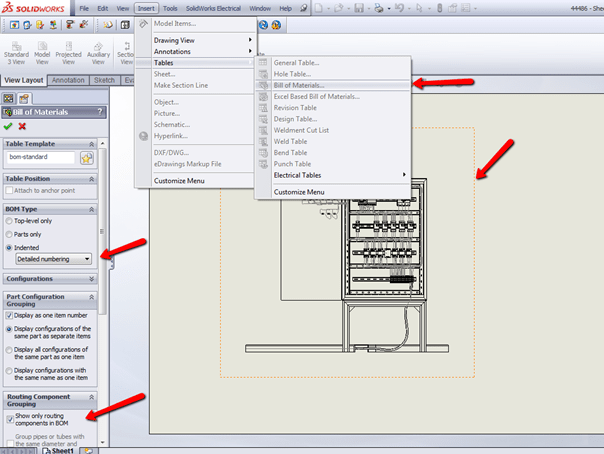Cancel Bill of Materials with red X
The height and width of the screenshot is (454, 604).
[22, 126]
